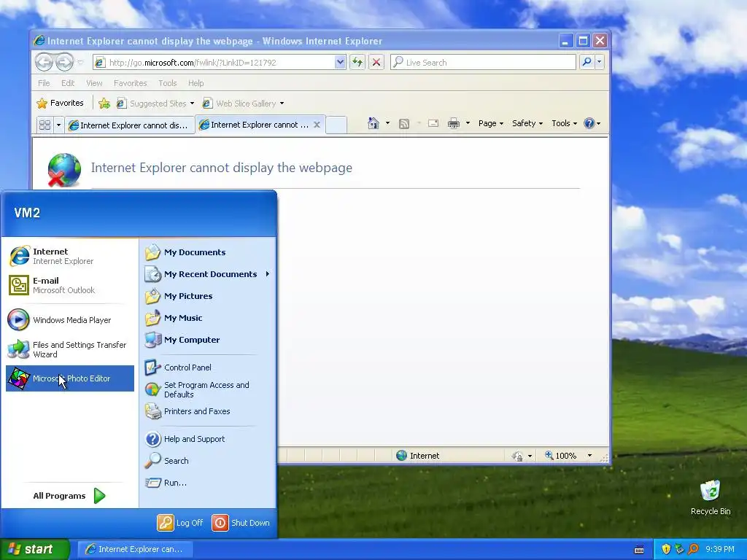The image size is (747, 560).
Task: Open the Quick Tabs grid icon
Action: (44, 125)
